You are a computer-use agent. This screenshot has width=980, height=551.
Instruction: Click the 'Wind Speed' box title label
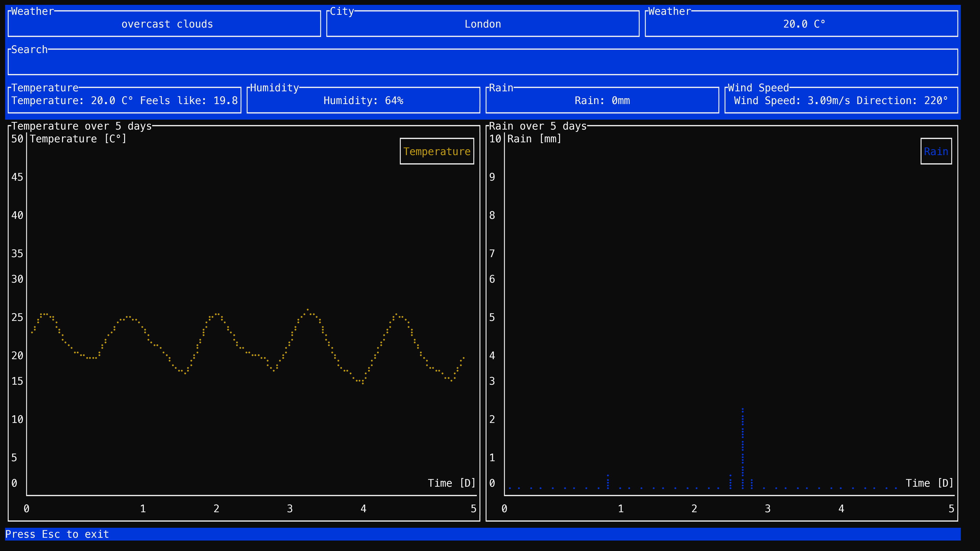(758, 88)
